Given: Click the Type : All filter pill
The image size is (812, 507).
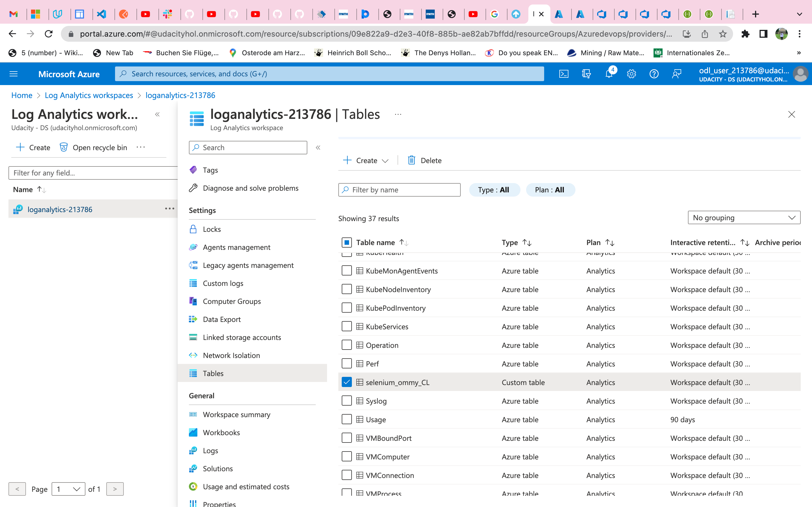Looking at the screenshot, I should (x=494, y=190).
